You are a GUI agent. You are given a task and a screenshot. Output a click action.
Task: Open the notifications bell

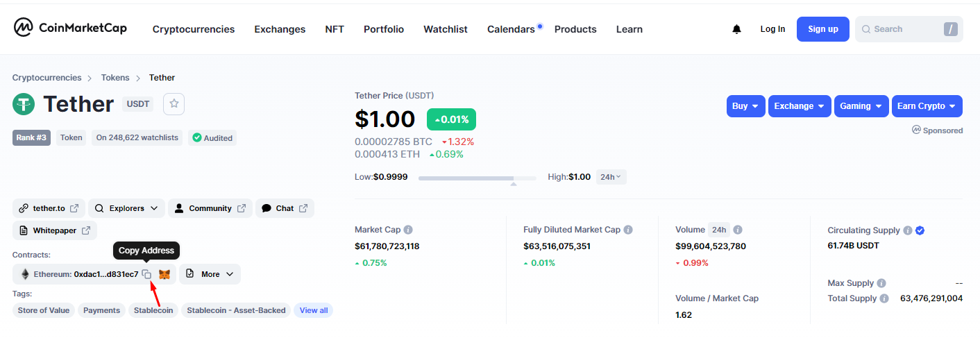tap(736, 29)
